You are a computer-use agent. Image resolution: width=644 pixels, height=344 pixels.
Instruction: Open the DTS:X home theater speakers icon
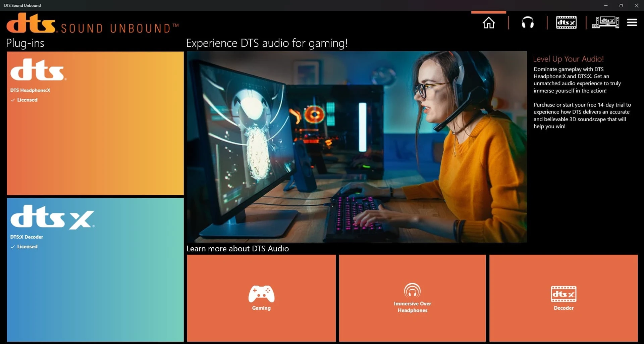[x=605, y=22]
